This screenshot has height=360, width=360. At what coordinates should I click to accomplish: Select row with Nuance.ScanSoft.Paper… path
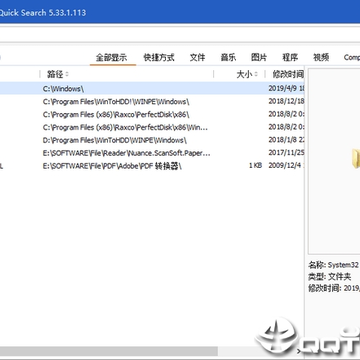pyautogui.click(x=152, y=153)
